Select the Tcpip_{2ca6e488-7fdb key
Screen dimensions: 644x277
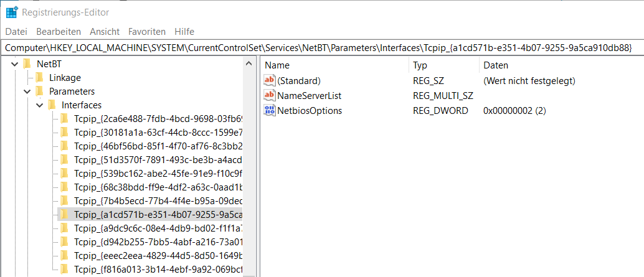(159, 119)
